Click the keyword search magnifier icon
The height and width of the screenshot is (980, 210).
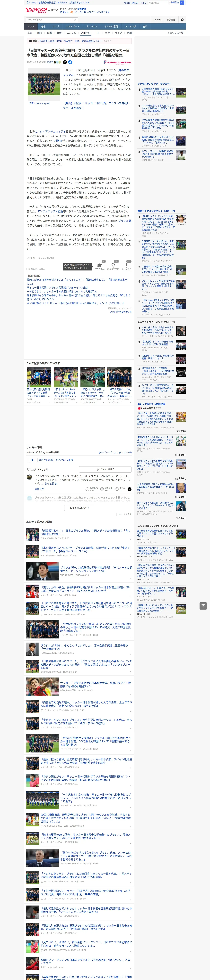[x=75, y=20]
